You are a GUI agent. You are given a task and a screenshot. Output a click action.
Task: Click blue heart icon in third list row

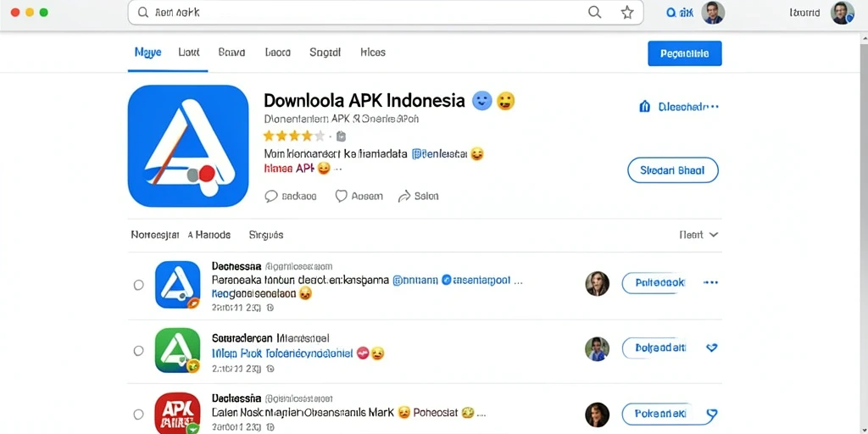(712, 414)
